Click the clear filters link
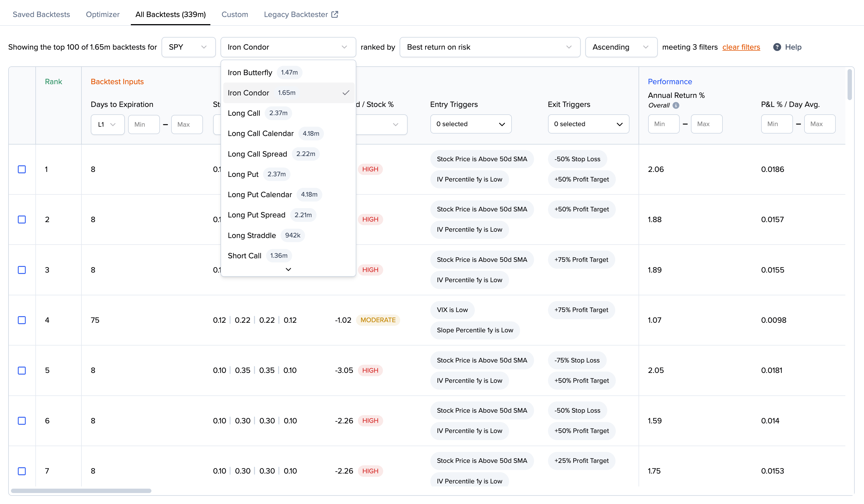 click(x=741, y=47)
